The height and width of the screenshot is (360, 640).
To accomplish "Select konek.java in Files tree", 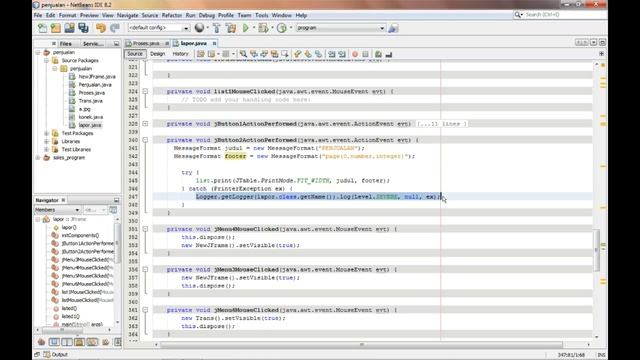I will coord(91,117).
